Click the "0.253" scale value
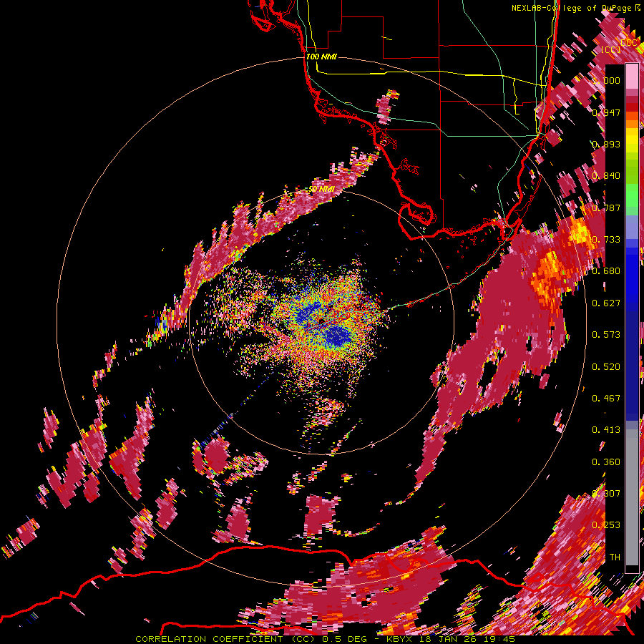The image size is (644, 644). point(606,525)
